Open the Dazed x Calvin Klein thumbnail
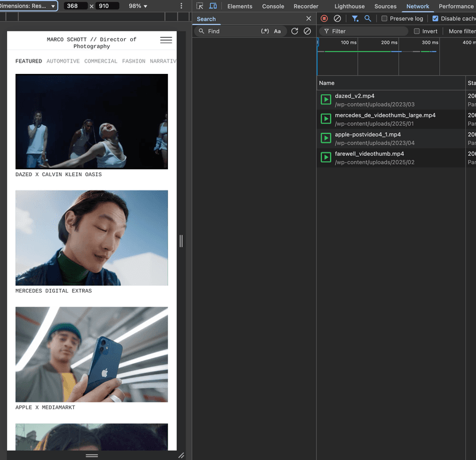This screenshot has width=476, height=460. [91, 121]
